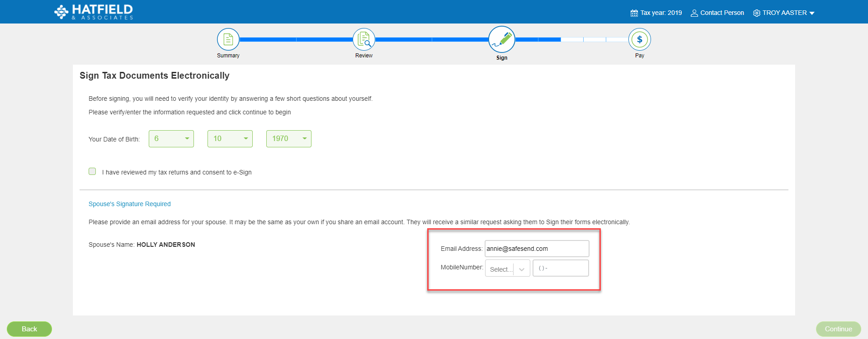The width and height of the screenshot is (868, 339).
Task: Click the HOLLY ANDERSON spouse name
Action: click(166, 245)
